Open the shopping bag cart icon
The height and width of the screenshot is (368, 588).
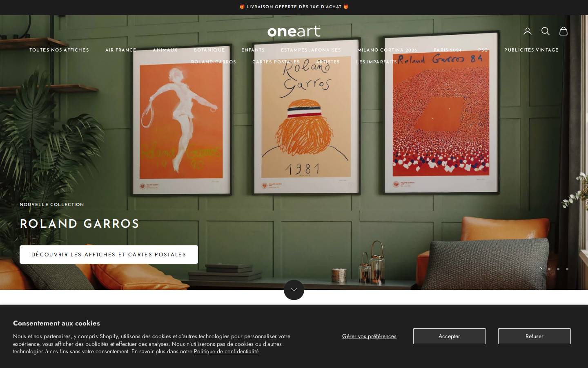tap(563, 31)
